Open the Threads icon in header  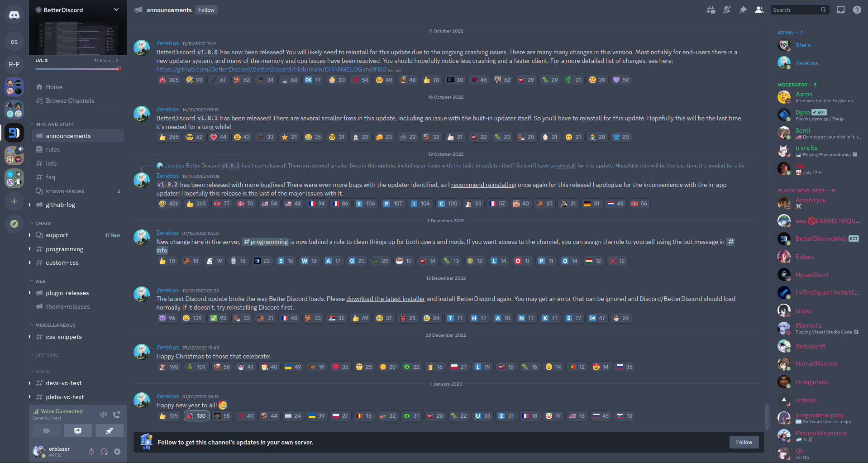[711, 10]
